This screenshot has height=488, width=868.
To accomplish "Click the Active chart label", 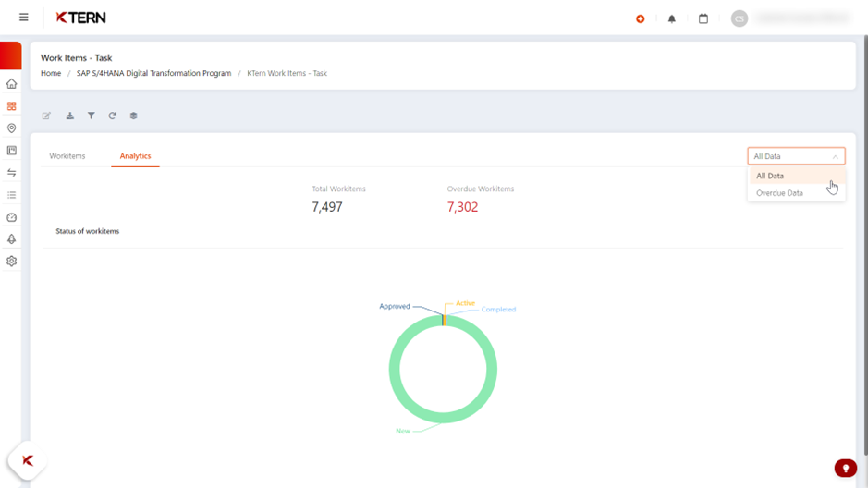I will click(465, 302).
